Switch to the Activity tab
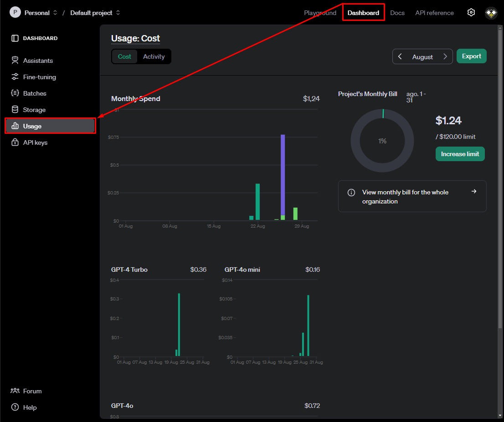Screen dimensions: 504x422 pyautogui.click(x=154, y=56)
